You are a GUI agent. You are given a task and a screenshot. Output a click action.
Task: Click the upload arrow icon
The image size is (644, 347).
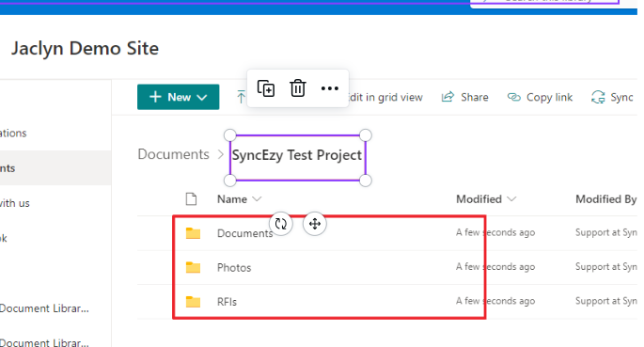point(241,97)
